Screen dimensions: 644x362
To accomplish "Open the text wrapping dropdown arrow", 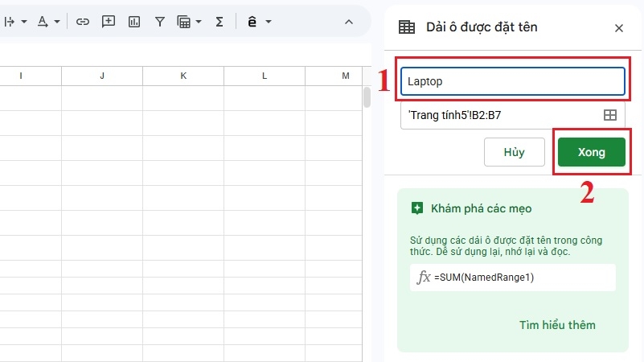I will coord(24,22).
